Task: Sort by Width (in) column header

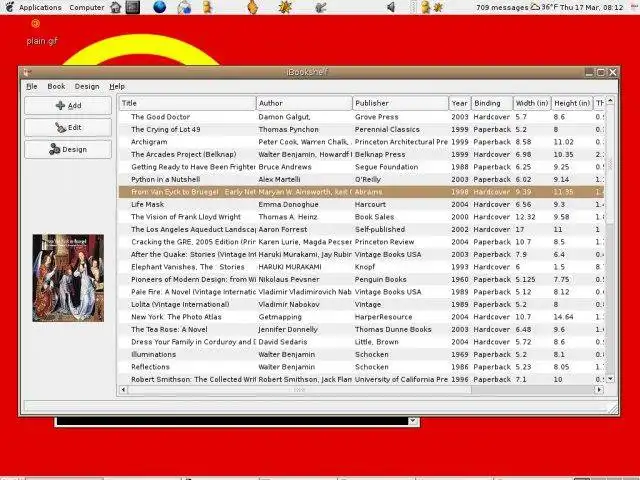Action: (532, 103)
